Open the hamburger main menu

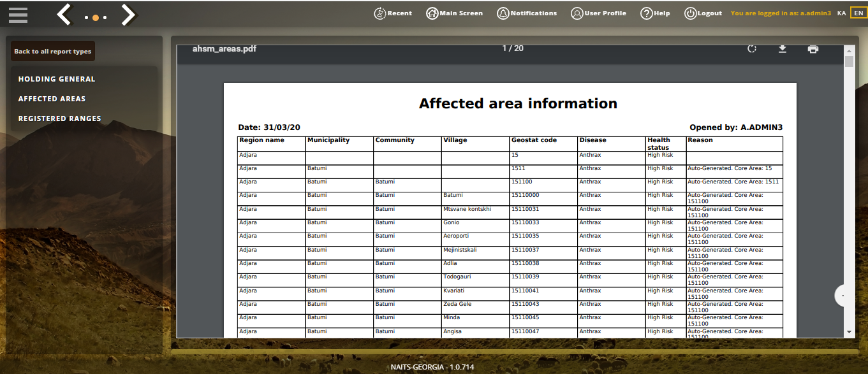point(18,14)
